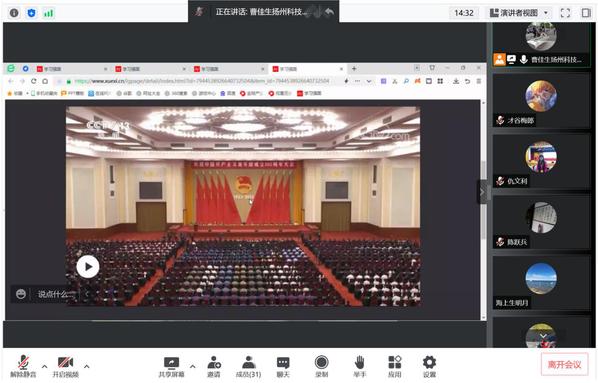Open the 聊天 chat panel
Image resolution: width=598 pixels, height=383 pixels.
283,362
